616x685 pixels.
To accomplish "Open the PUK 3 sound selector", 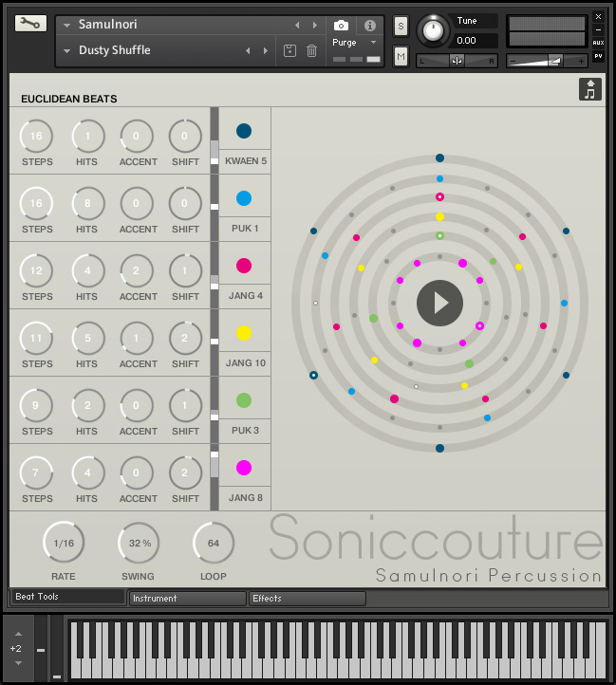I will click(245, 431).
